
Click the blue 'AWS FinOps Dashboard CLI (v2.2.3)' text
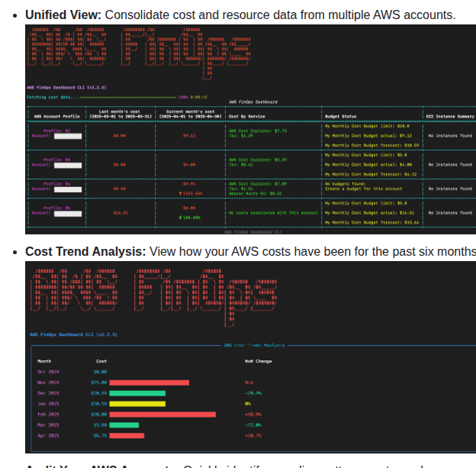pos(73,334)
